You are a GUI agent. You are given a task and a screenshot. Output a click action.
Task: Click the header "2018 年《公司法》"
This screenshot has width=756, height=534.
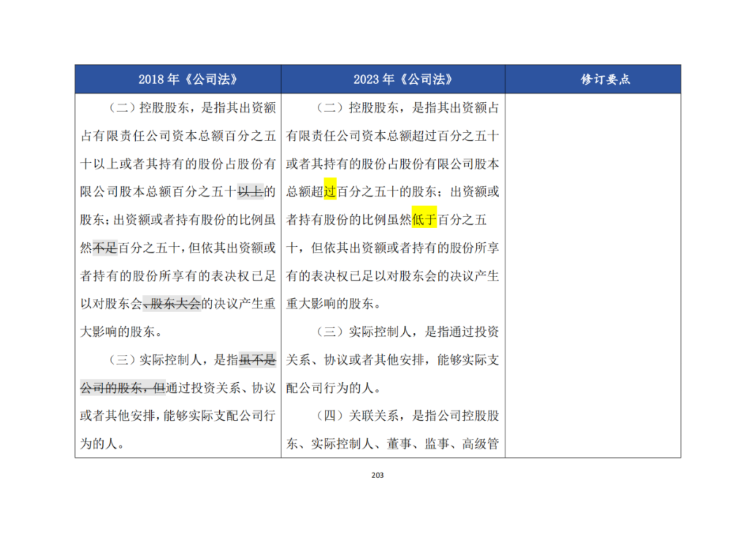click(188, 80)
